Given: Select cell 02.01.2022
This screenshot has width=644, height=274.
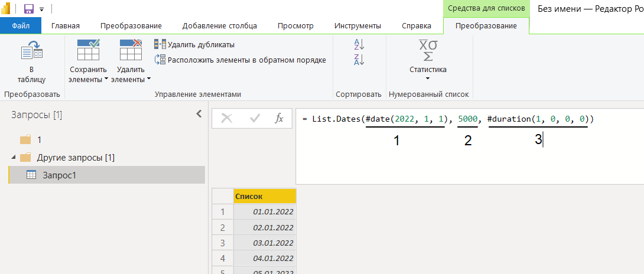Looking at the screenshot, I should (x=265, y=227).
